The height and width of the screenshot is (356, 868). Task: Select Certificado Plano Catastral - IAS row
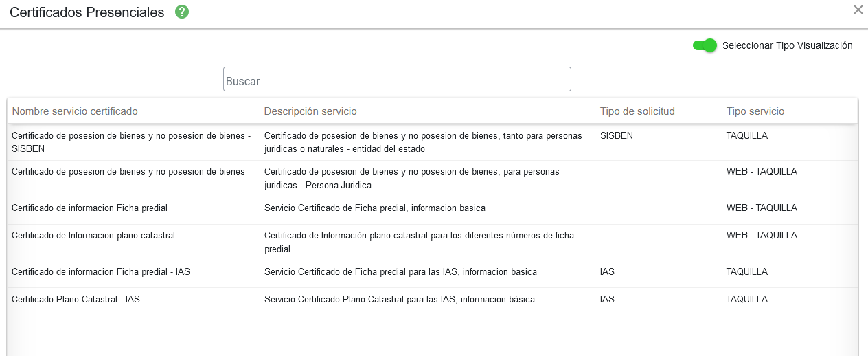[76, 300]
